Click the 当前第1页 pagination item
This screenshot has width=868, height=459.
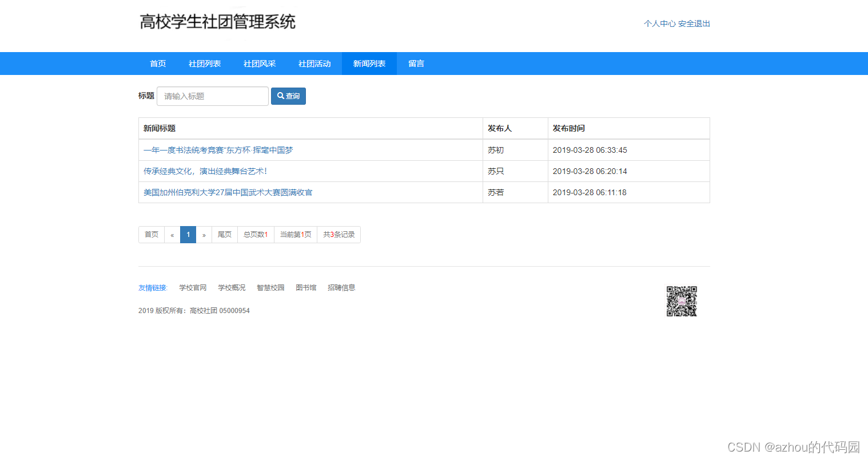tap(296, 235)
